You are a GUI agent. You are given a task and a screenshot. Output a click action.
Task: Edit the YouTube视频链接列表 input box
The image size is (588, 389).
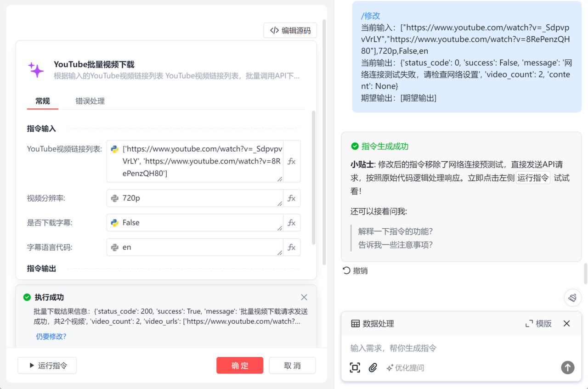click(x=195, y=161)
